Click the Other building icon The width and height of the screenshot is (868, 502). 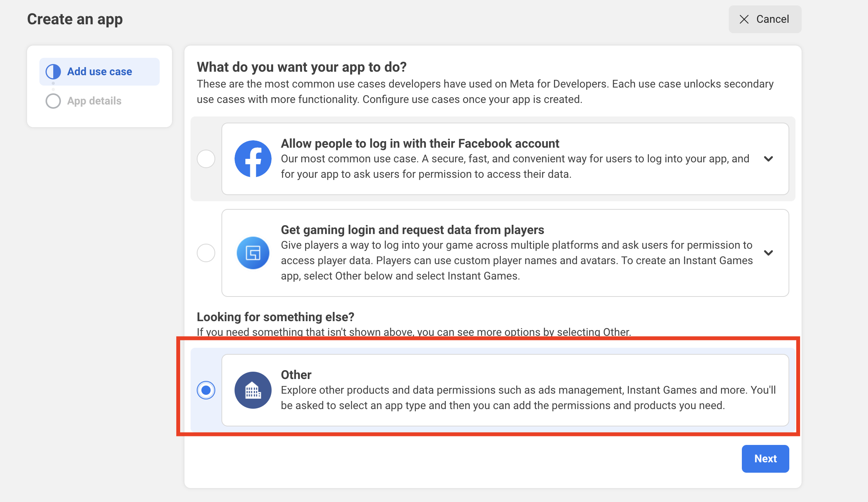253,390
